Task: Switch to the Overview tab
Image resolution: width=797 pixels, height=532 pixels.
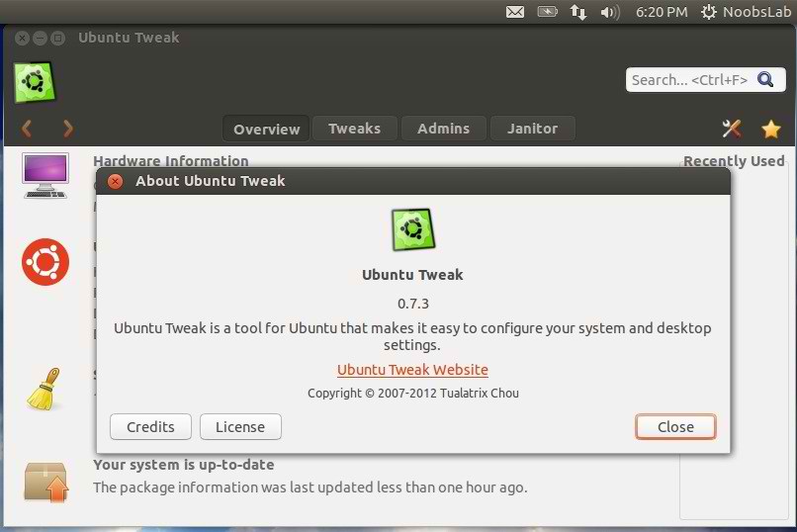Action: tap(266, 129)
